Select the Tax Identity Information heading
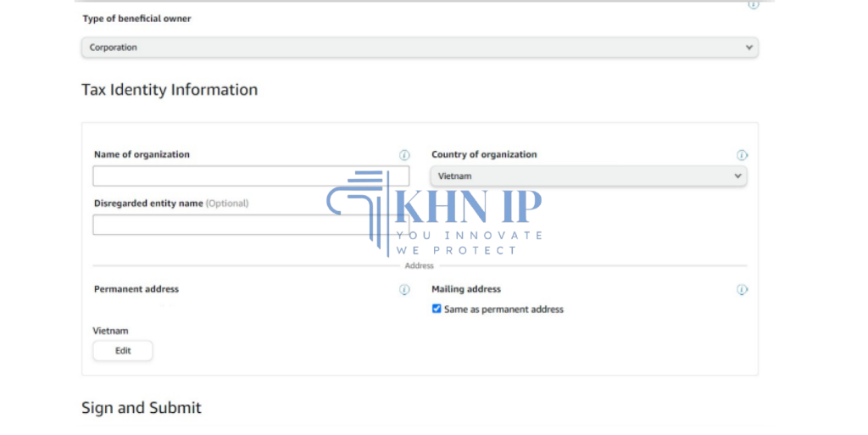 click(x=170, y=90)
